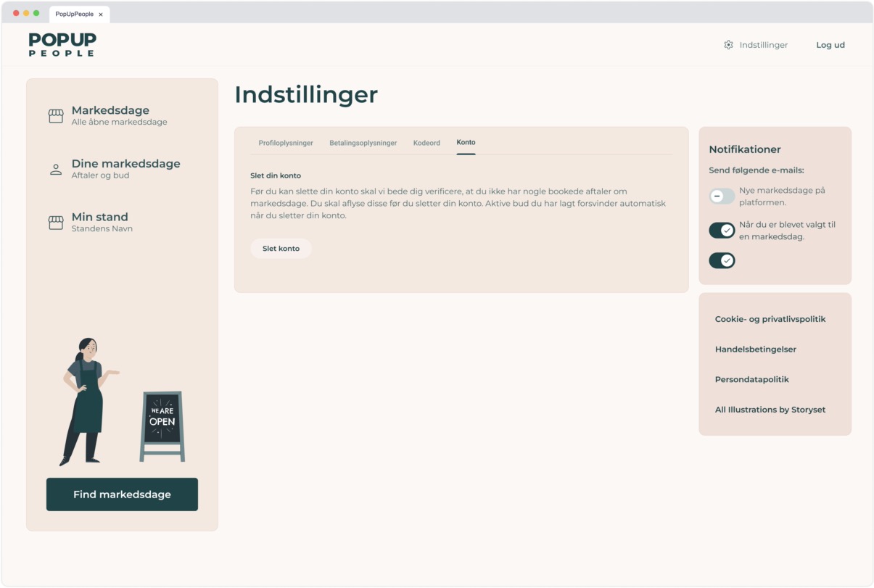The width and height of the screenshot is (874, 588).
Task: Disable emails when chosen for a markedsdag
Action: (x=722, y=231)
